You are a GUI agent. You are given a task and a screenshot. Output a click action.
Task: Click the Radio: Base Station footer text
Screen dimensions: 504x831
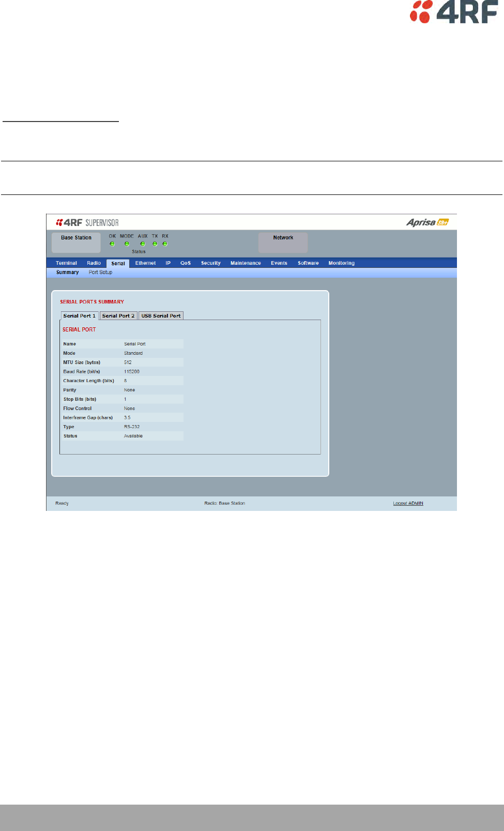(225, 503)
